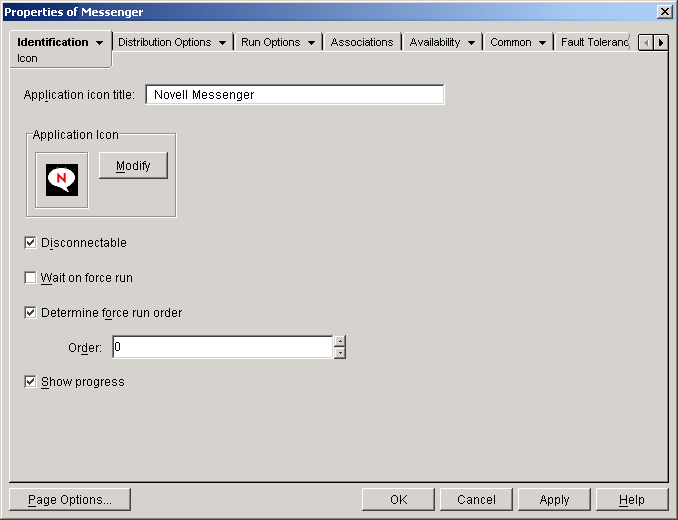Expand the Availability tab dropdown arrow
678x520 pixels.
coord(471,43)
